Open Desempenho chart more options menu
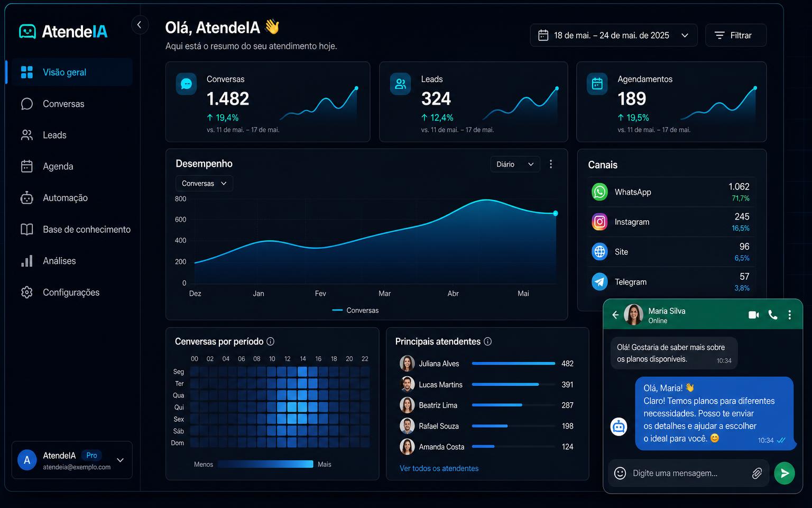Image resolution: width=812 pixels, height=508 pixels. 551,164
